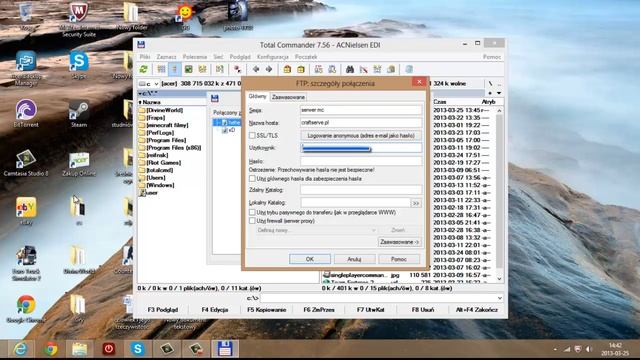640x360 pixels.
Task: Select the xD connection entry
Action: 229,130
